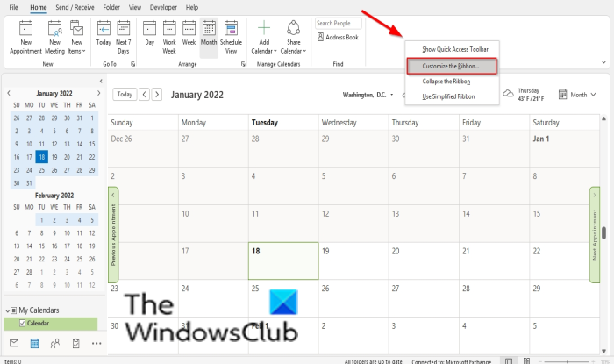Click the New Meeting ribbon icon
614x364 pixels.
pyautogui.click(x=54, y=37)
